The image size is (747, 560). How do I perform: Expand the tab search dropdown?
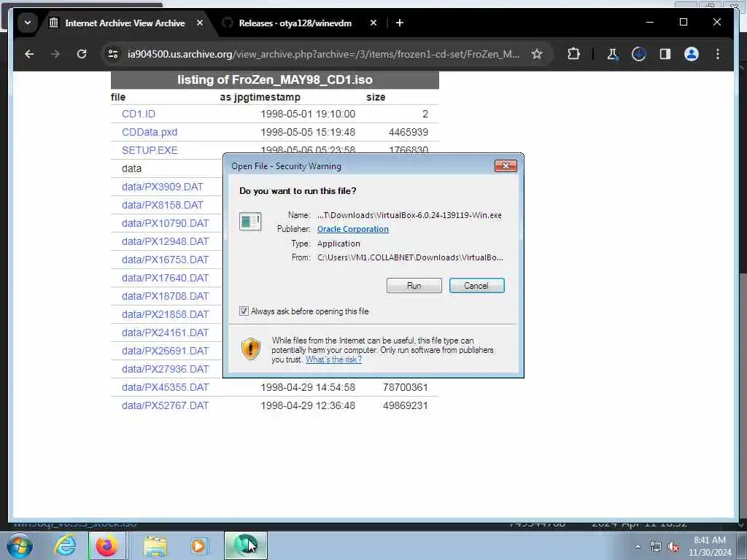point(28,23)
